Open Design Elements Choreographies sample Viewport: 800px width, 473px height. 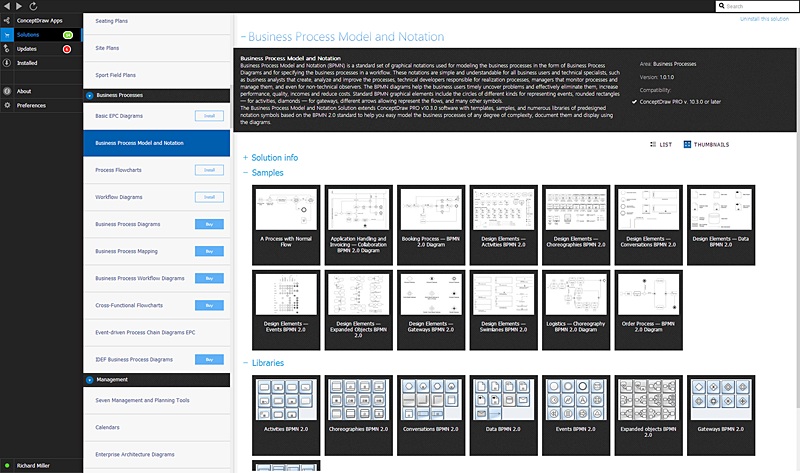click(576, 225)
